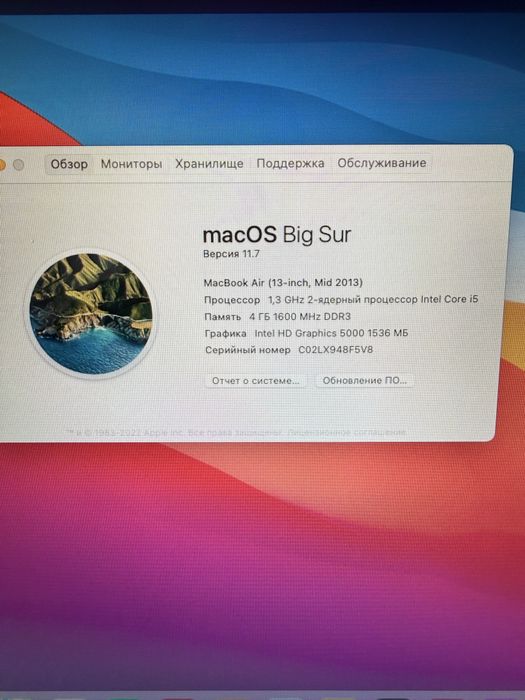Click the macOS Big Sur title
Screen dimensions: 525x700
coord(277,234)
